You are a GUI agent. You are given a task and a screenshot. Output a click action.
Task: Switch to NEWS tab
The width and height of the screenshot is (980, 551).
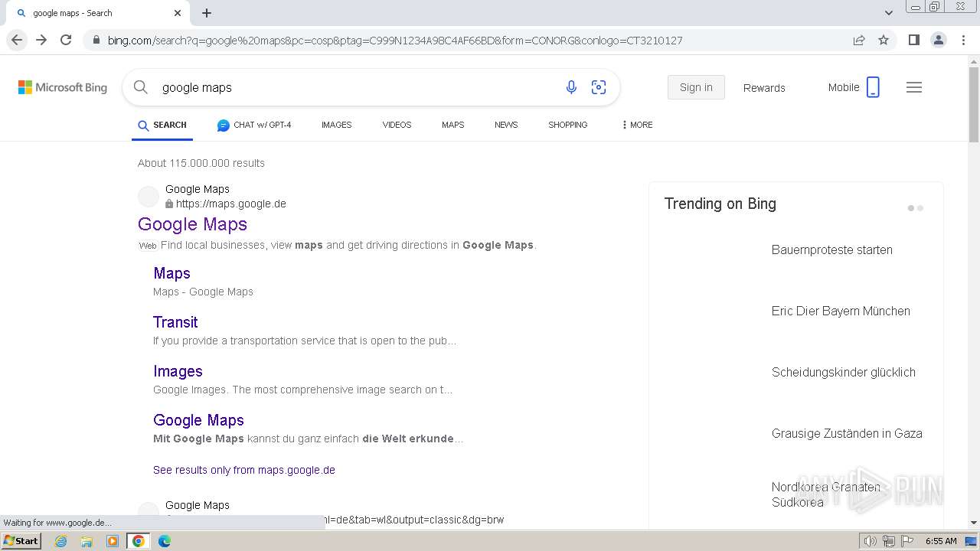tap(506, 125)
